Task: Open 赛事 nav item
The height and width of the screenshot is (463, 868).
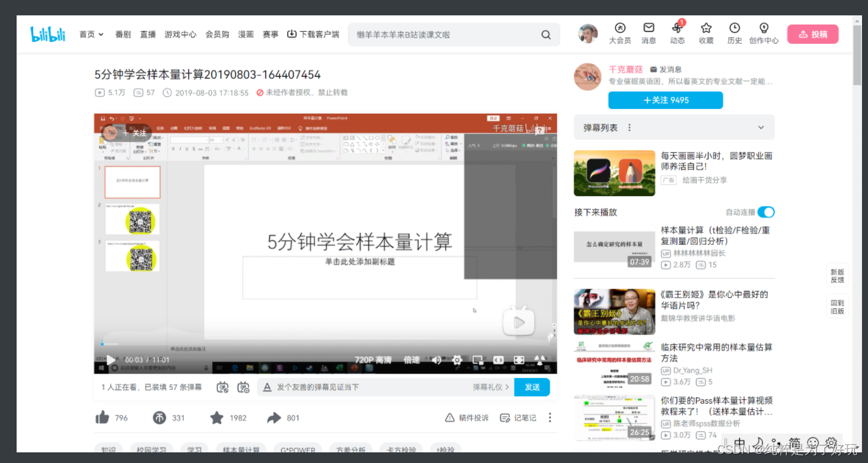Action: coord(271,35)
